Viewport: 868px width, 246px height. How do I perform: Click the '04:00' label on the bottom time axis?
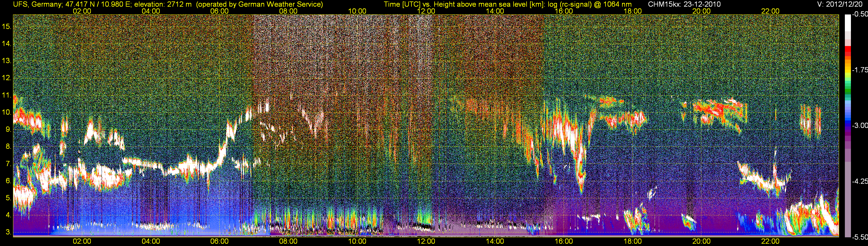pyautogui.click(x=151, y=242)
